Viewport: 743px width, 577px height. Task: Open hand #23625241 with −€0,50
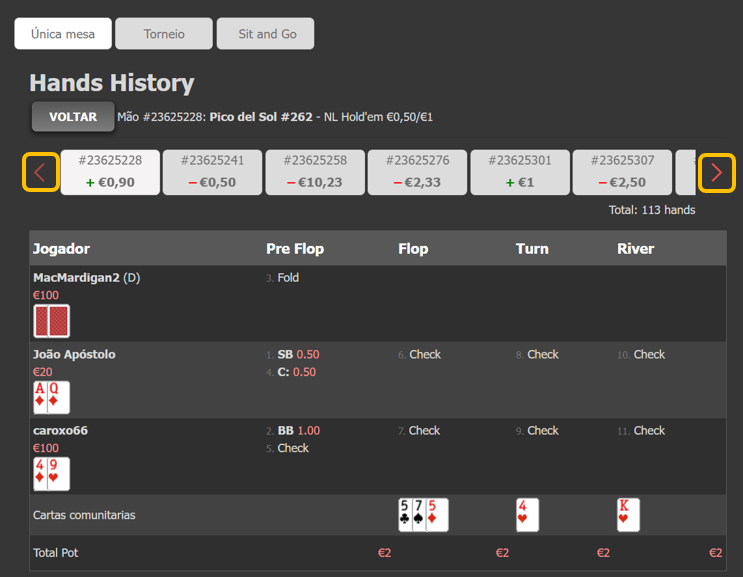[212, 172]
